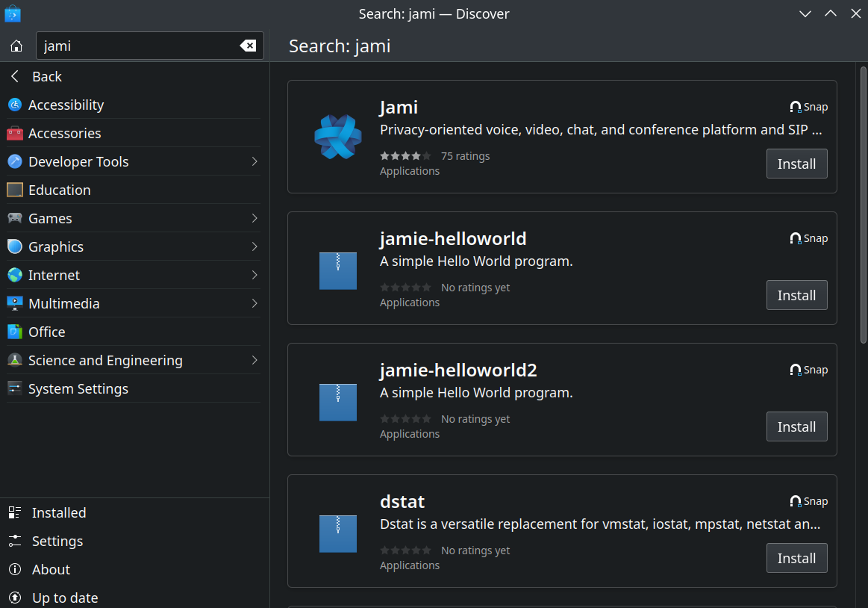Click the Multimedia monitor icon
Image resolution: width=868 pixels, height=608 pixels.
[15, 303]
